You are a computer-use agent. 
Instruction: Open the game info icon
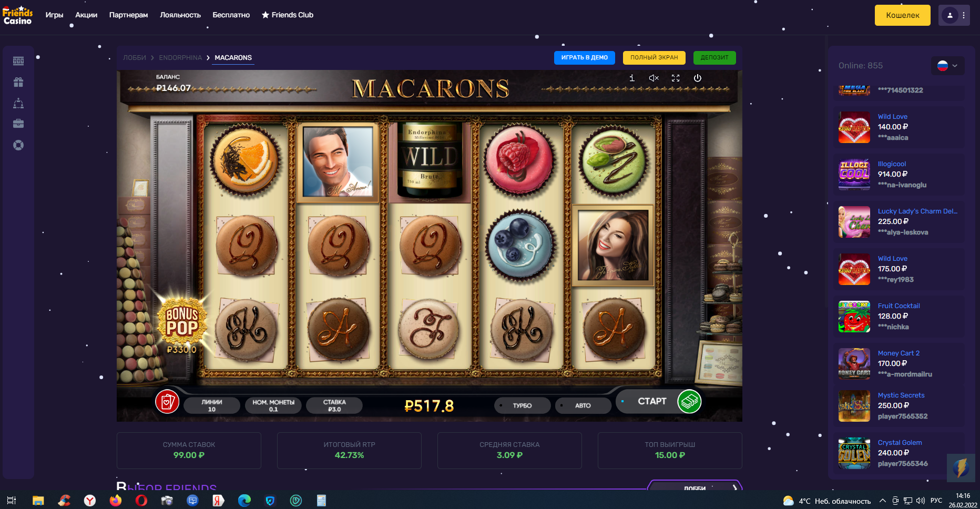tap(632, 78)
